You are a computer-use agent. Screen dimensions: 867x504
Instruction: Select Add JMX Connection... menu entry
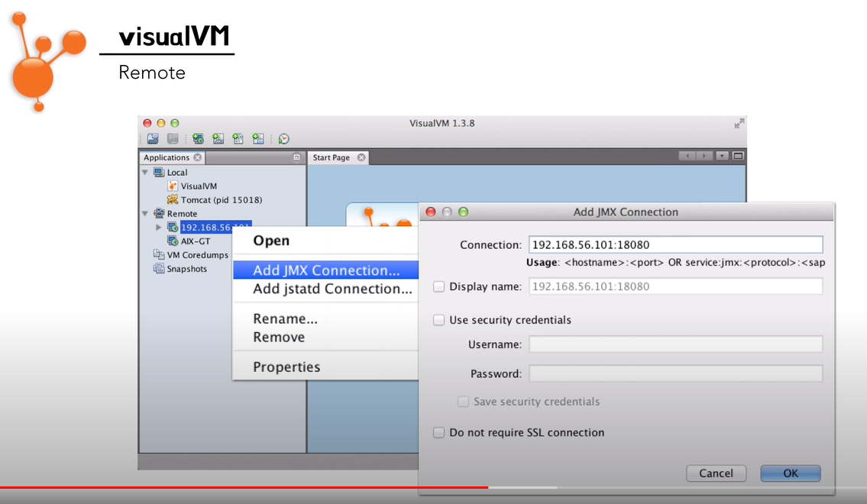325,270
